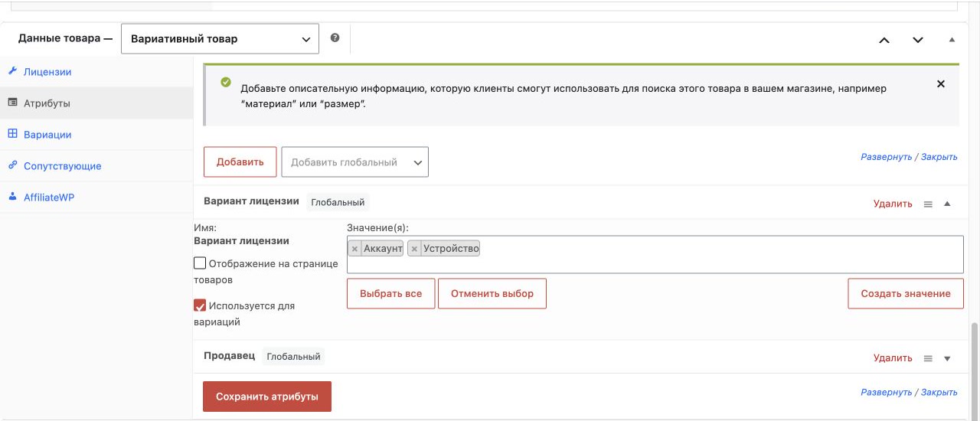Remove the Аккаунт value tag
The image size is (980, 421).
click(354, 249)
